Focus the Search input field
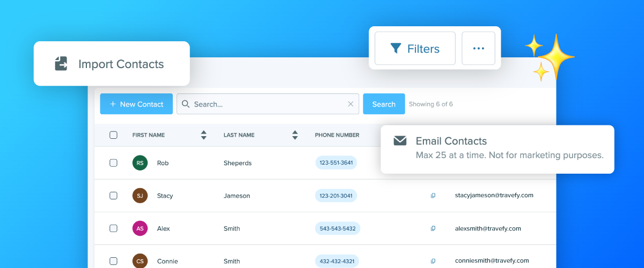Screen dimensions: 644x268 coord(268,104)
